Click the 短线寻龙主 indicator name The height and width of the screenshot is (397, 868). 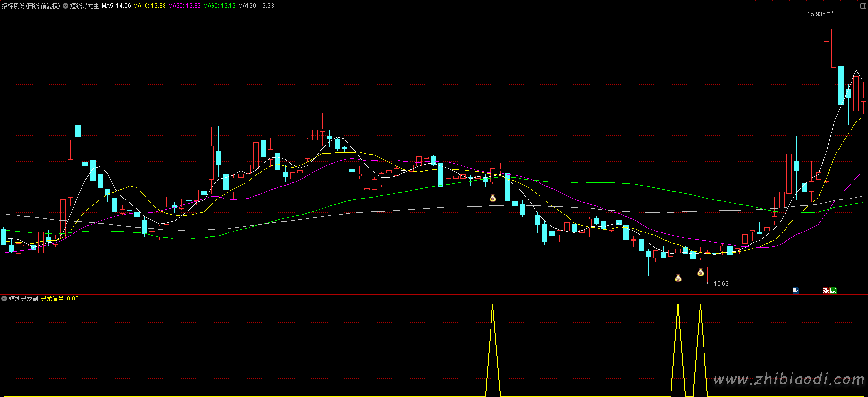pos(84,6)
